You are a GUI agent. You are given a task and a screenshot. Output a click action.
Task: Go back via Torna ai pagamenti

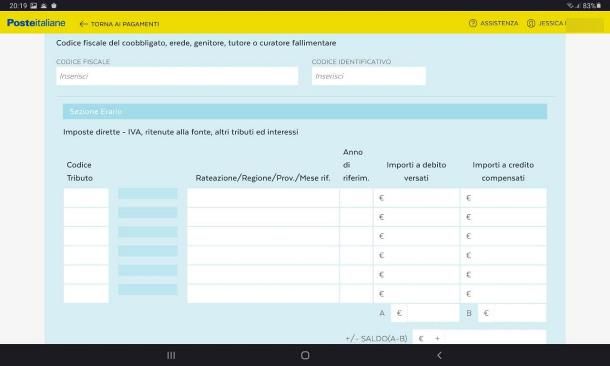click(x=119, y=24)
